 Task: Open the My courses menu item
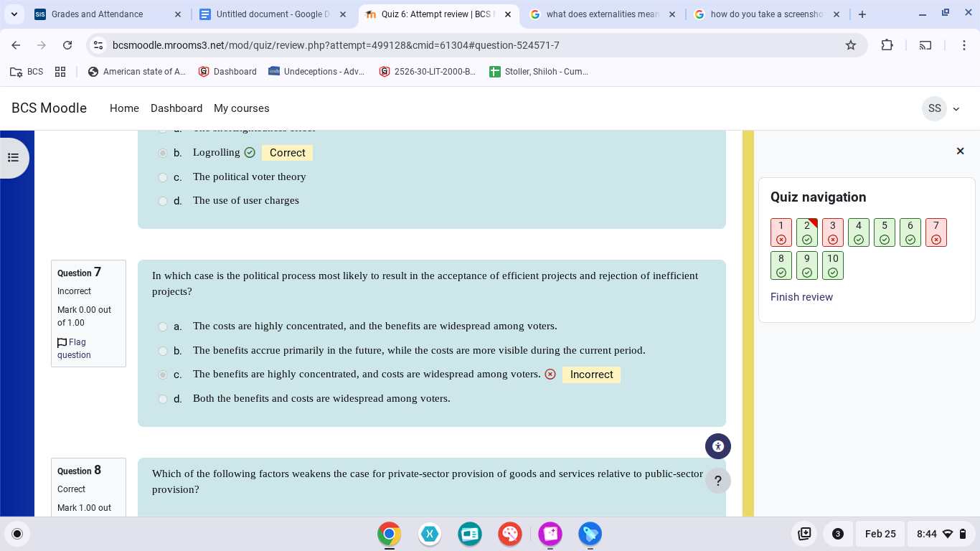point(241,108)
